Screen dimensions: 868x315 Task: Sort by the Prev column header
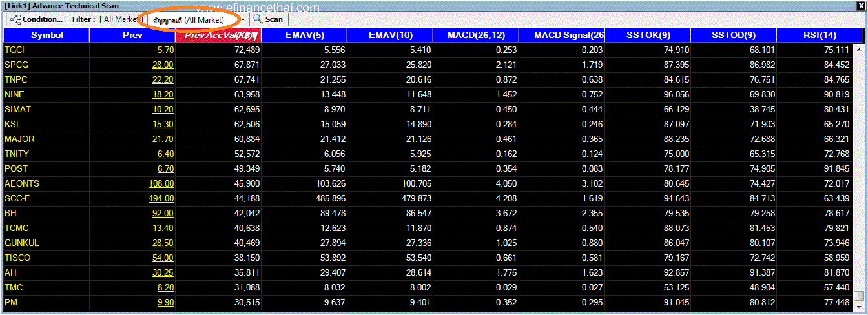click(x=132, y=35)
